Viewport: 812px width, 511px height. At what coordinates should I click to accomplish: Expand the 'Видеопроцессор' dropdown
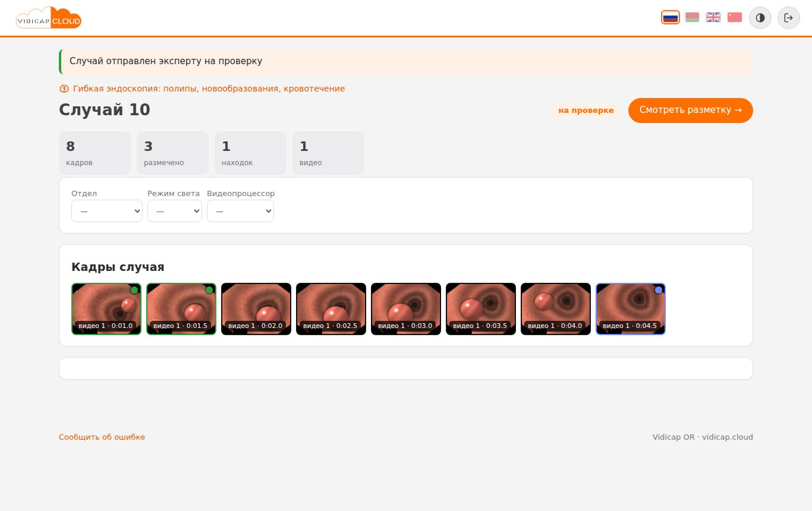coord(240,211)
